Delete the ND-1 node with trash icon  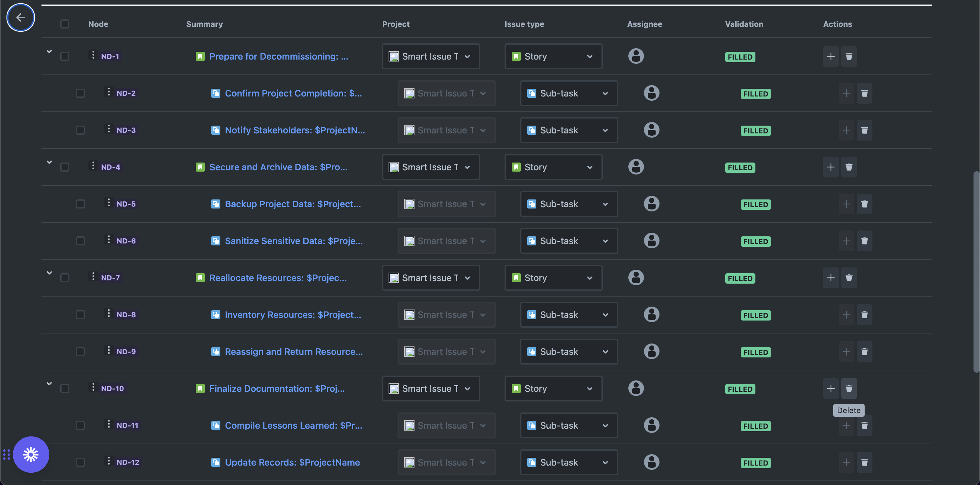848,56
